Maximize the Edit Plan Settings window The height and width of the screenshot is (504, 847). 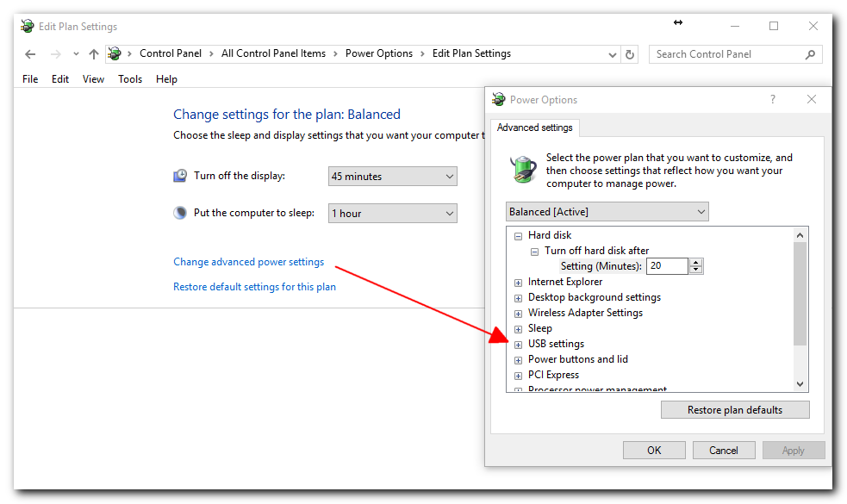[774, 26]
